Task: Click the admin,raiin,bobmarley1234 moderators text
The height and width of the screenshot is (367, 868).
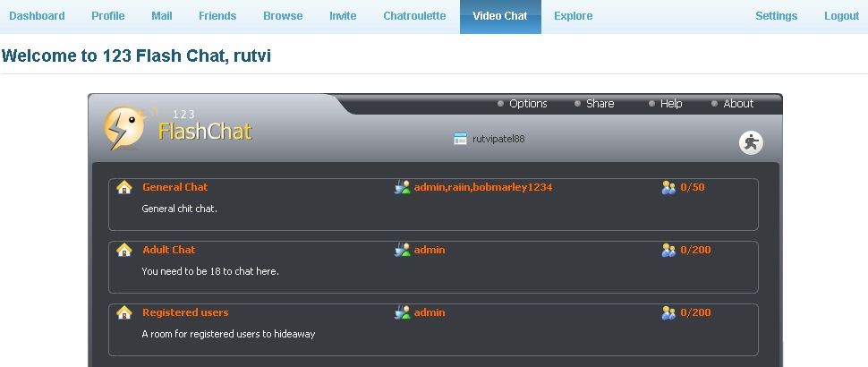Action: [x=483, y=187]
